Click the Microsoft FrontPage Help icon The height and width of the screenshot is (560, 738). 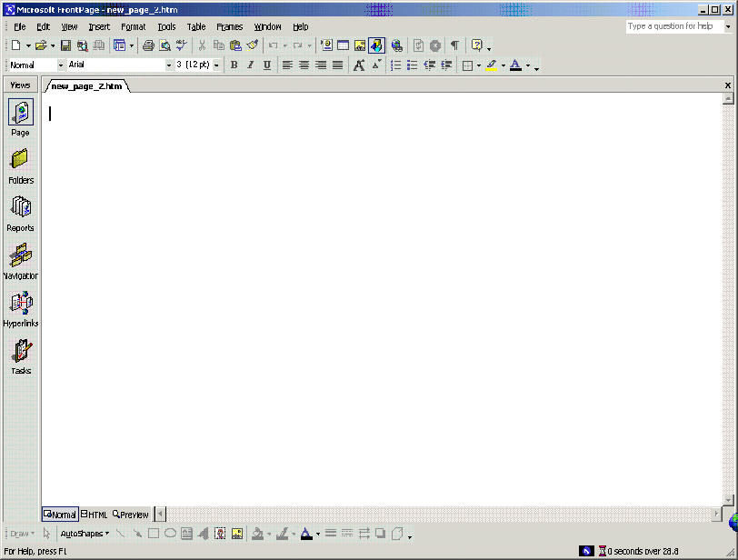point(477,45)
